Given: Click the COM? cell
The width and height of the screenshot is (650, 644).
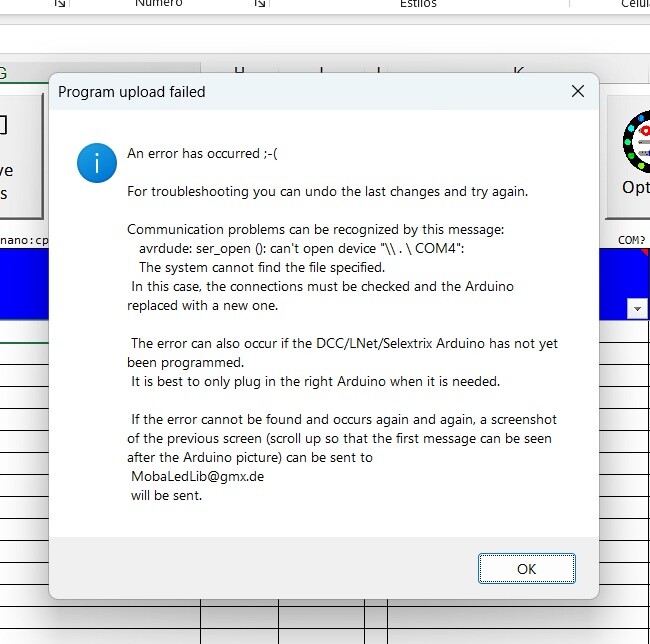Looking at the screenshot, I should (630, 240).
